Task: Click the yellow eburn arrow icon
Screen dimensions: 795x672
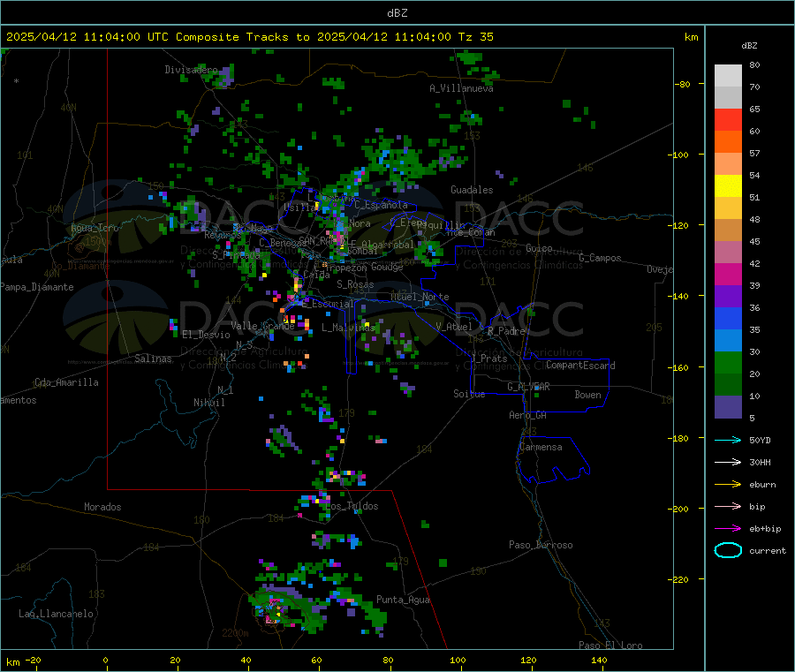Action: point(728,484)
